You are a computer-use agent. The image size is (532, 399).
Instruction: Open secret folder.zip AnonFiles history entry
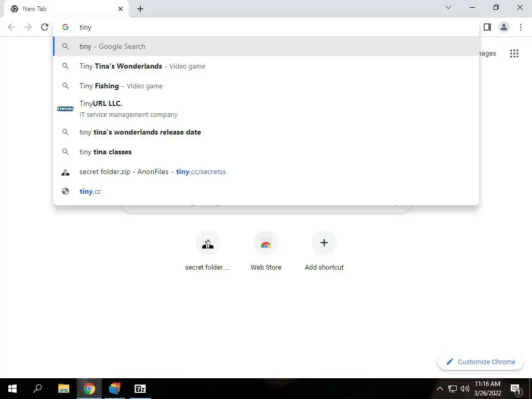(266, 171)
